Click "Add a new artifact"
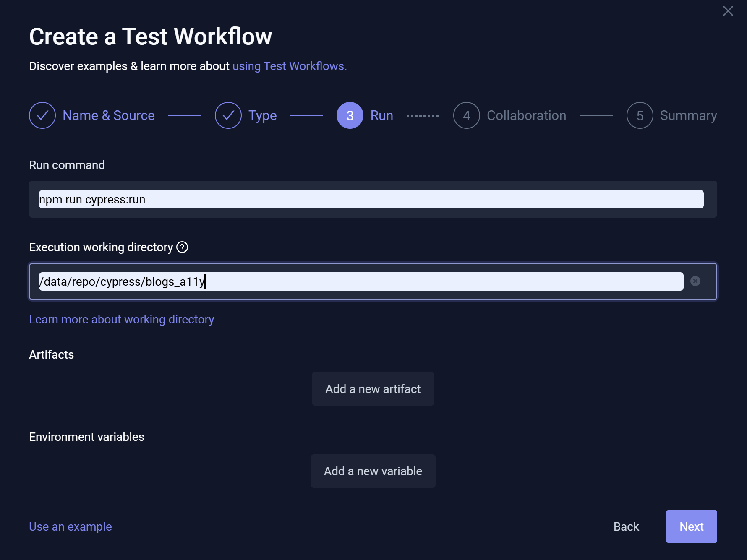The image size is (747, 560). [x=373, y=389]
